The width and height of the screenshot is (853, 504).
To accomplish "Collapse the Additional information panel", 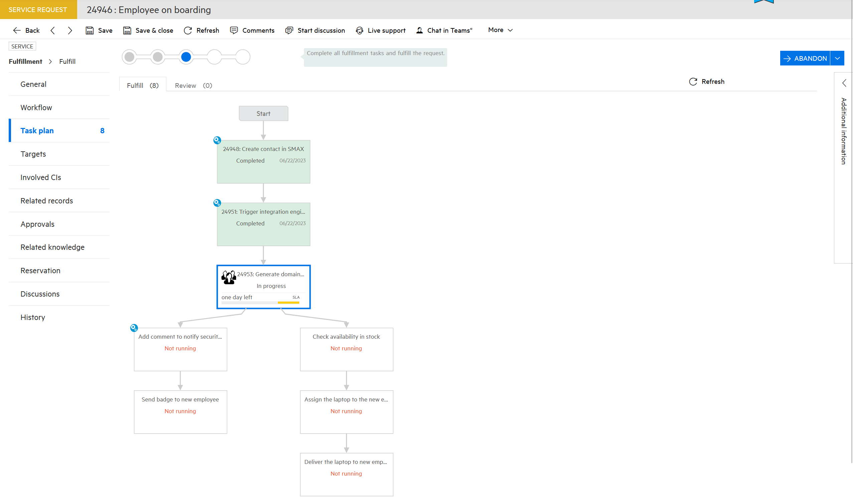I will (x=844, y=83).
